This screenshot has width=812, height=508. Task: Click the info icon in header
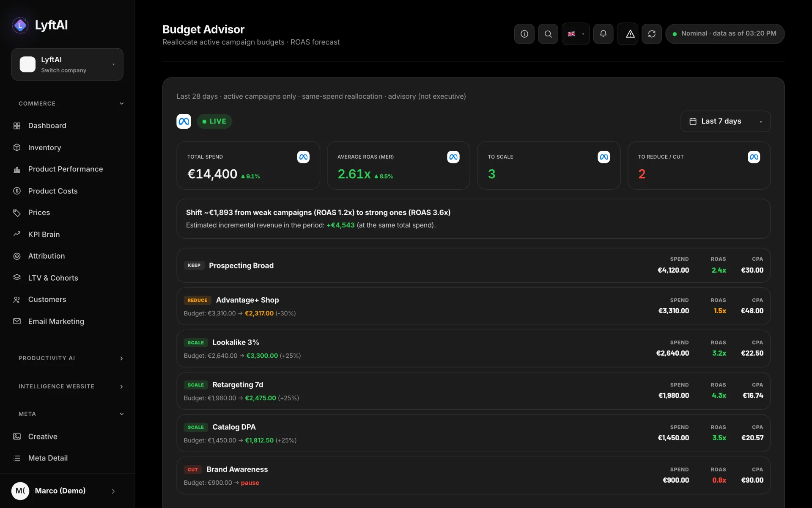coord(524,34)
